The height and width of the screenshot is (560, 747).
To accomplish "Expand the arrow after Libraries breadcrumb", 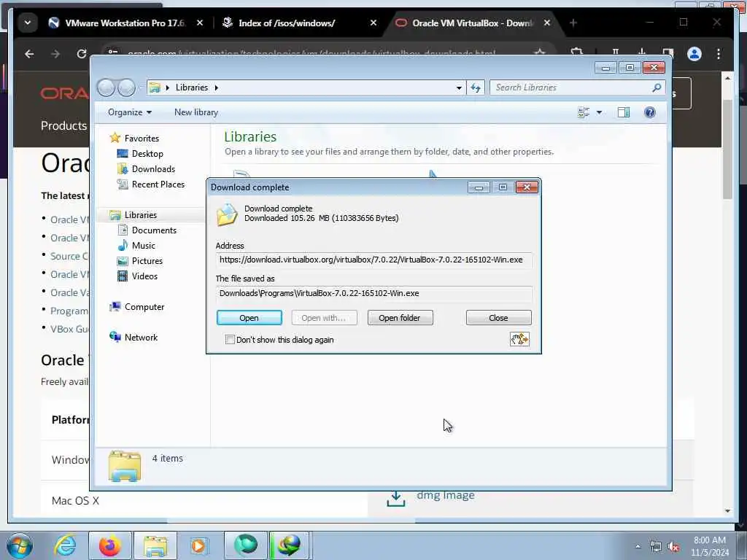I will pos(216,87).
